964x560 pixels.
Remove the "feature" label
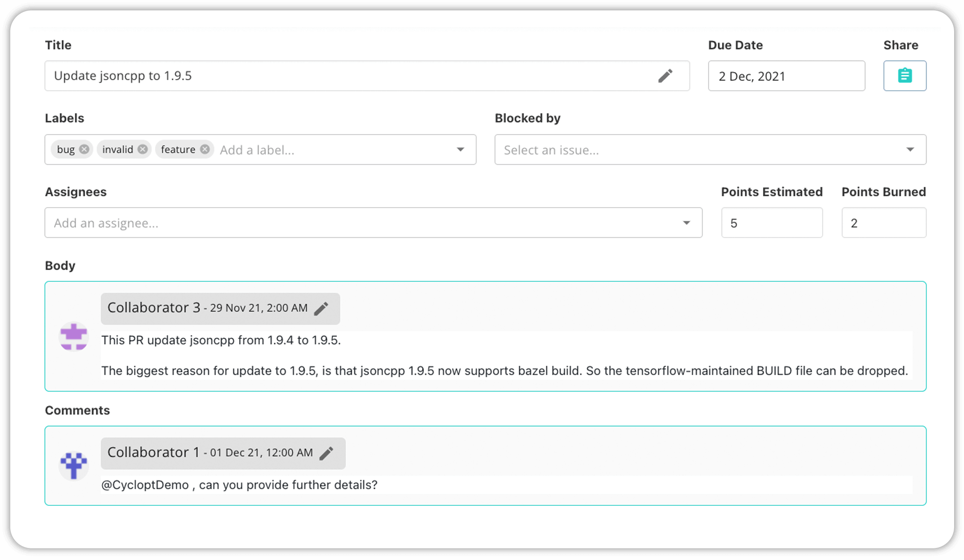pyautogui.click(x=205, y=149)
